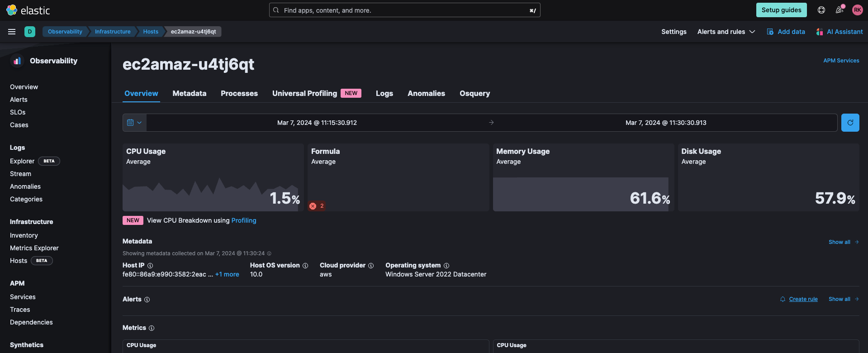Open Logs Explorer in the sidebar
Viewport: 868px width, 353px height.
point(22,161)
